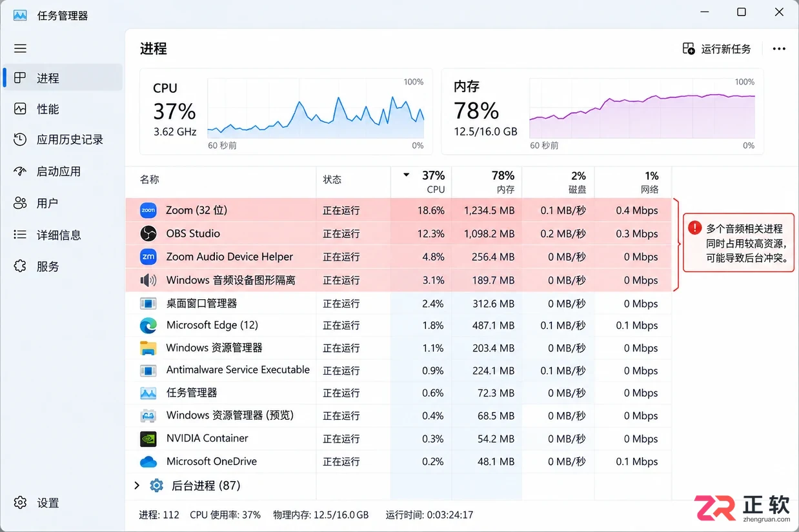Click the hamburger navigation menu icon
Screen dimensions: 799x532
pyautogui.click(x=20, y=48)
